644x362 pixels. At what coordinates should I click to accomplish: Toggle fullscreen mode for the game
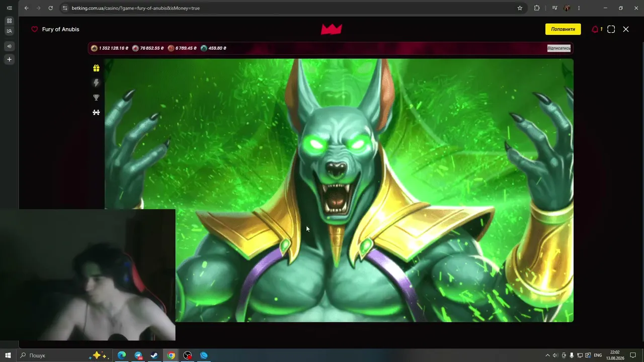pos(611,29)
